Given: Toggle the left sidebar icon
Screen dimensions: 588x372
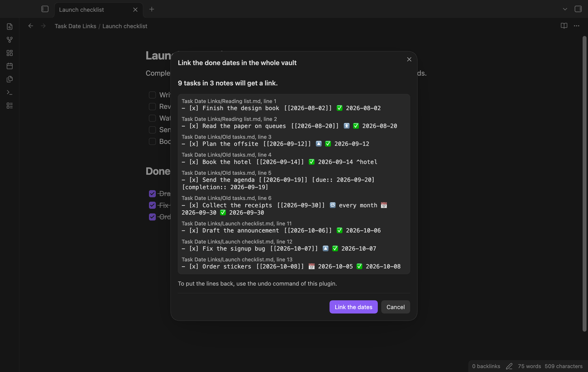Looking at the screenshot, I should pyautogui.click(x=45, y=9).
